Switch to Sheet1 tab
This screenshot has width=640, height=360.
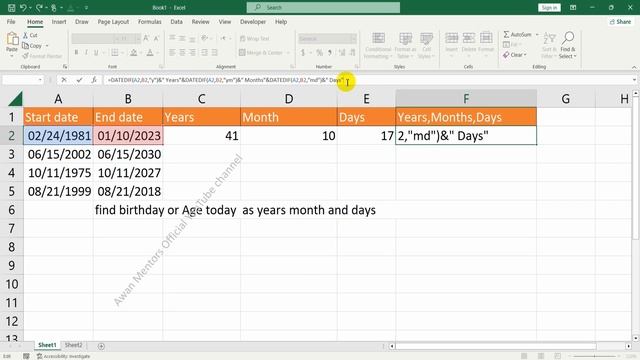click(x=47, y=345)
